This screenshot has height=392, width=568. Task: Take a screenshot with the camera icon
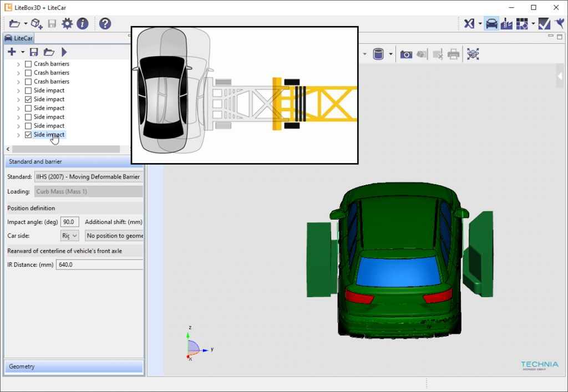[x=406, y=54]
